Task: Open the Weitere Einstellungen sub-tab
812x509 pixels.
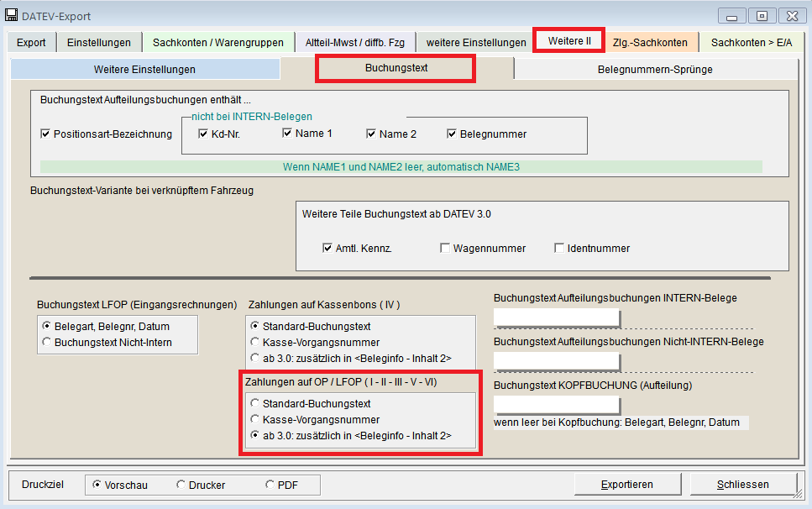Action: click(145, 70)
